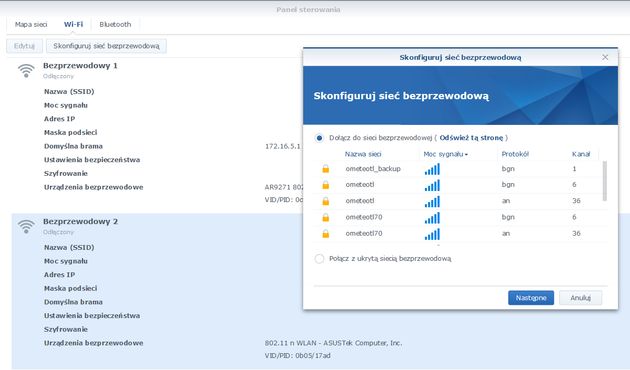Click the Edytuj button
This screenshot has height=370, width=630.
coord(24,46)
